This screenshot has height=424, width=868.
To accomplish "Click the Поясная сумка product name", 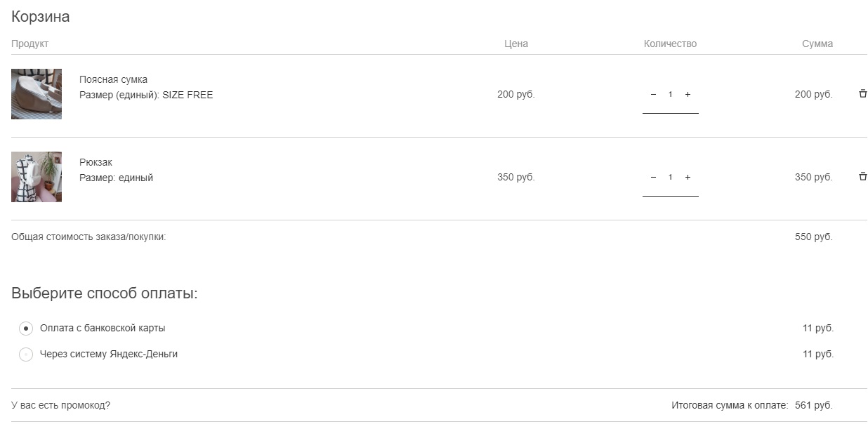I will pos(113,79).
